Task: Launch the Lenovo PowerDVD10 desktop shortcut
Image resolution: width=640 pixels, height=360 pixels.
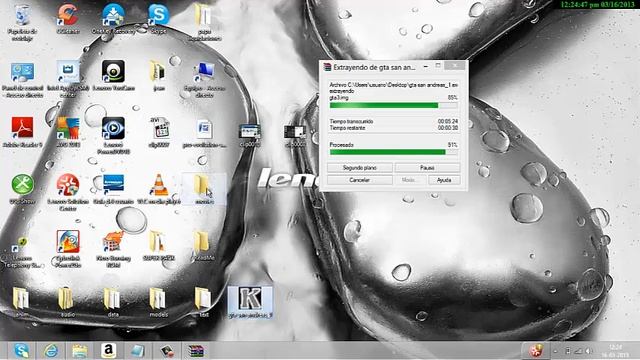Action: pos(113,136)
